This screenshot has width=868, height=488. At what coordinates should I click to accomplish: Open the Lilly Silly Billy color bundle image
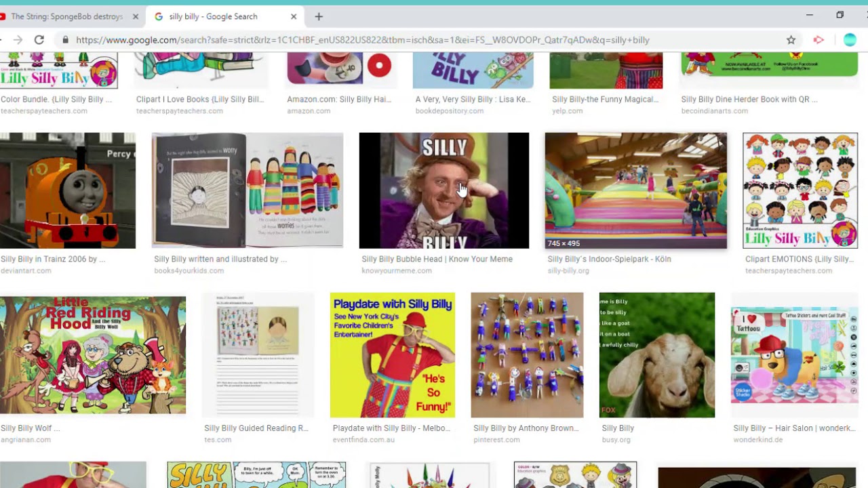pyautogui.click(x=59, y=70)
